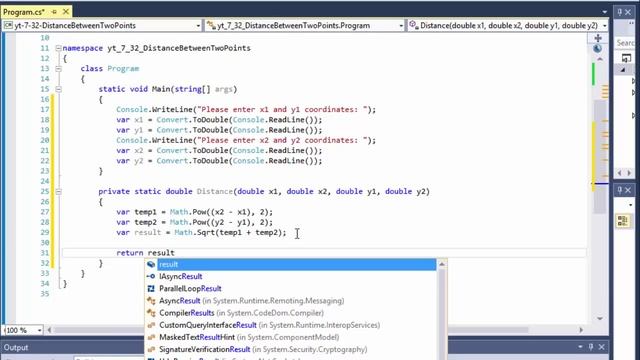Image resolution: width=640 pixels, height=360 pixels.
Task: Click the interface icon beside IAsyncResult
Action: click(x=151, y=276)
